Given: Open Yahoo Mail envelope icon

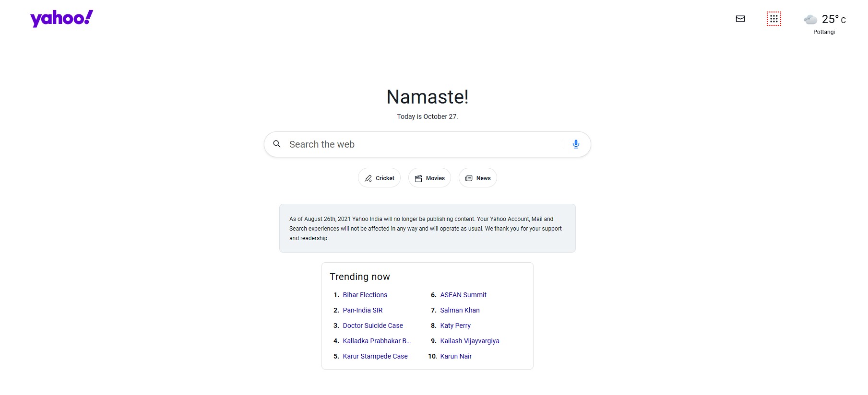Looking at the screenshot, I should tap(740, 19).
